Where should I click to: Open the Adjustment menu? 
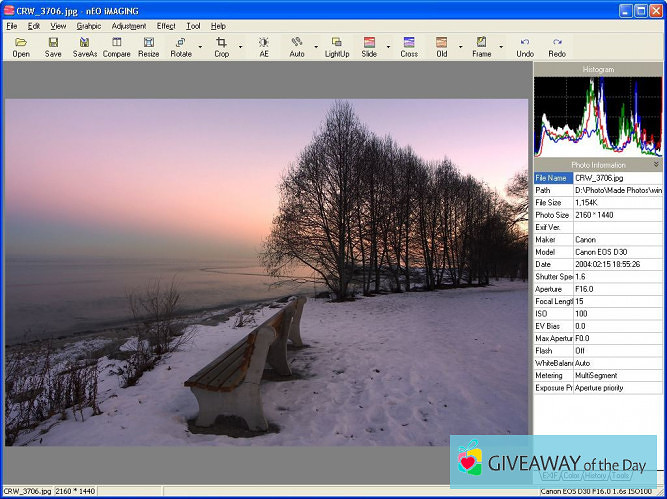click(128, 25)
